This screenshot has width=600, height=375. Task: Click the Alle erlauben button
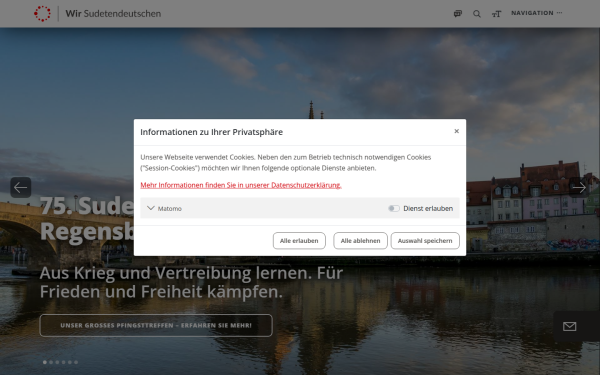click(x=299, y=241)
